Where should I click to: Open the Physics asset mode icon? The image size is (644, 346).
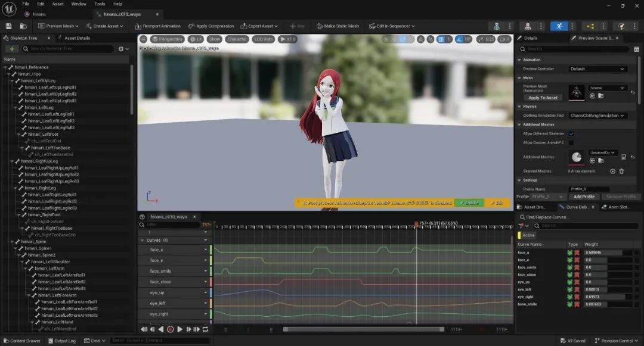(x=621, y=26)
